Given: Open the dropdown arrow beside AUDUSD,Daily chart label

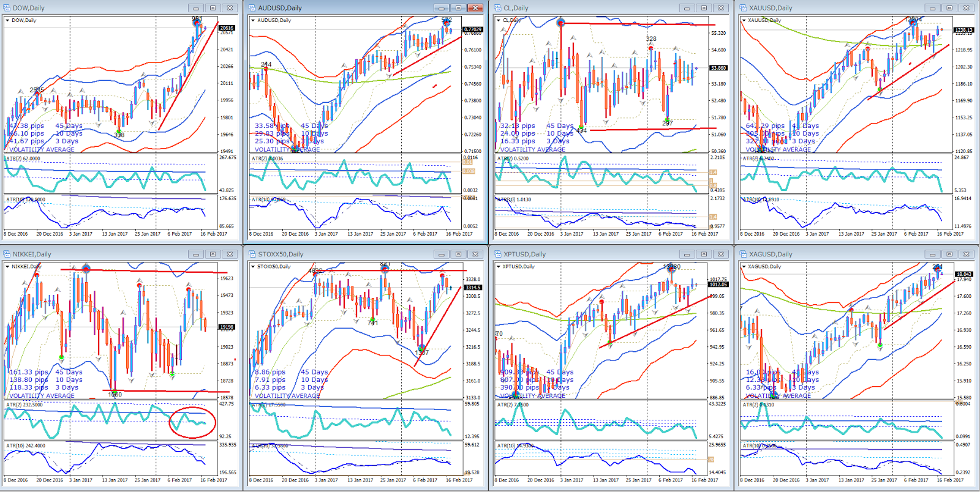Looking at the screenshot, I should coord(252,20).
